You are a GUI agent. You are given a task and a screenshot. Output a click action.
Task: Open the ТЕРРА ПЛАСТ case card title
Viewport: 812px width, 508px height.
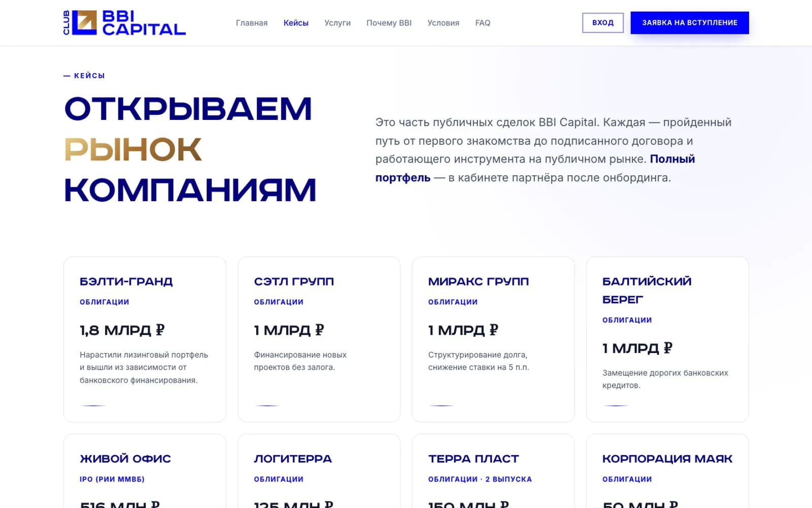point(473,459)
